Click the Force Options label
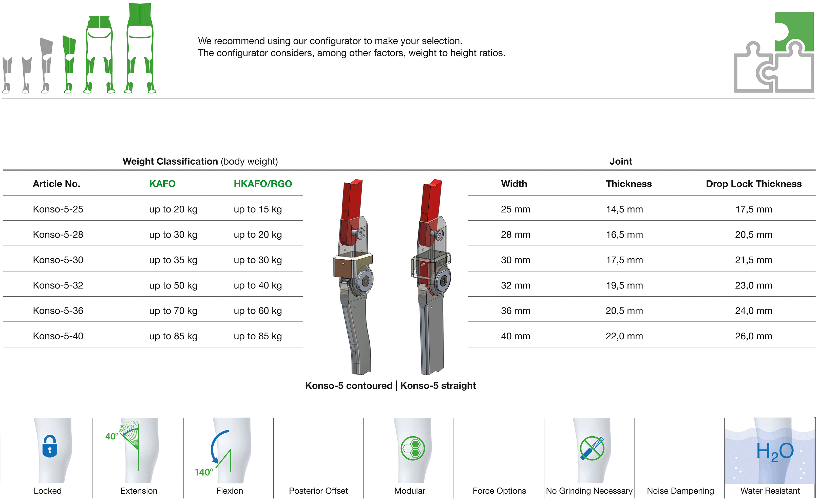The image size is (818, 504). coord(499,491)
